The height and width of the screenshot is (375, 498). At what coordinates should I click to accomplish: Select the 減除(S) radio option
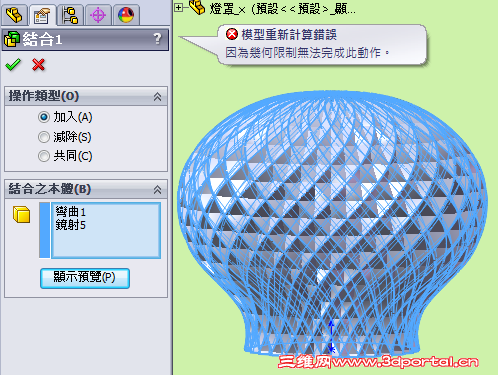pyautogui.click(x=43, y=137)
